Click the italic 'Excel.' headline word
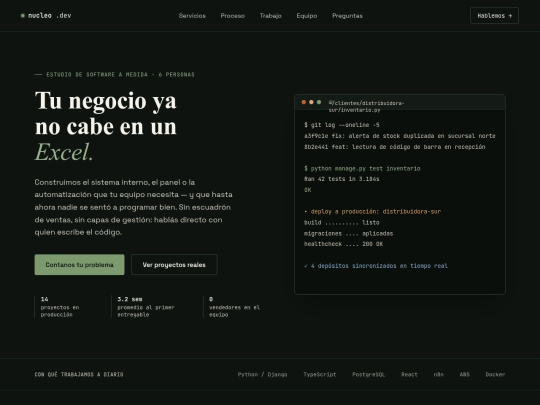Screen dimensions: 540x405 click(x=64, y=152)
